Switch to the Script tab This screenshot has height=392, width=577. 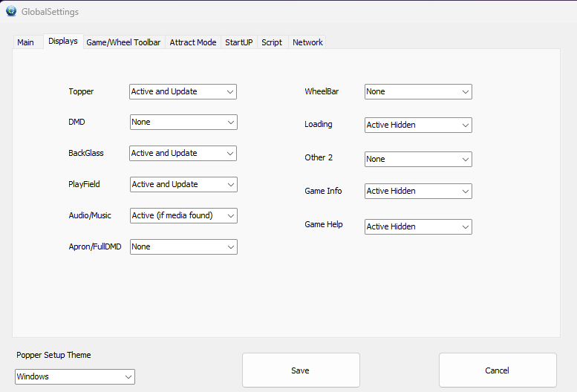click(272, 42)
